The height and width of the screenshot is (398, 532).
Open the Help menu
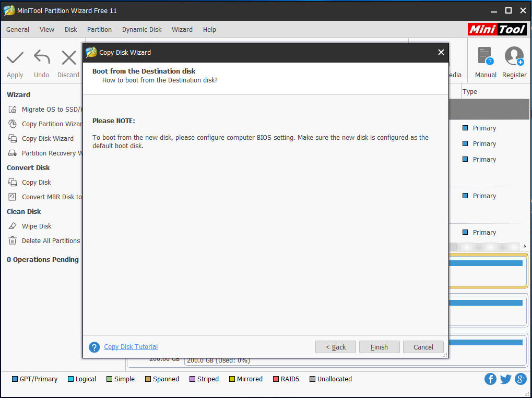[x=209, y=30]
